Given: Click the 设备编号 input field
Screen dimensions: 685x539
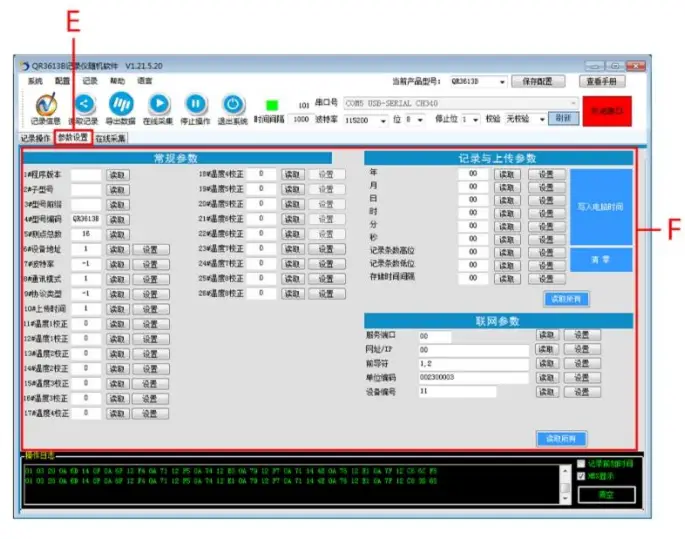Looking at the screenshot, I should pos(457,391).
